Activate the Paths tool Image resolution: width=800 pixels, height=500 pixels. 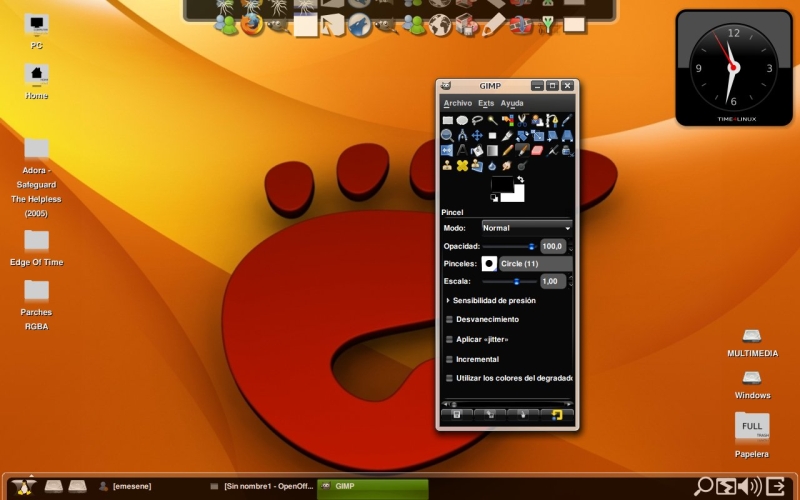tap(552, 120)
